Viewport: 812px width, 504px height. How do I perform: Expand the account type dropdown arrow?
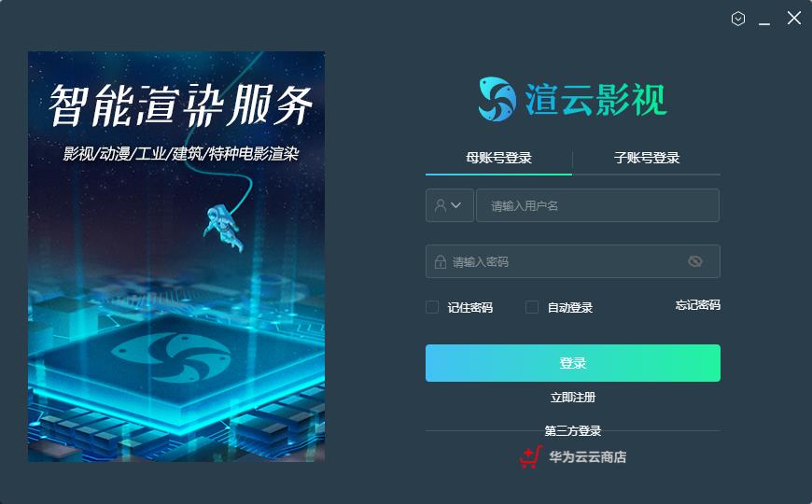pos(455,205)
